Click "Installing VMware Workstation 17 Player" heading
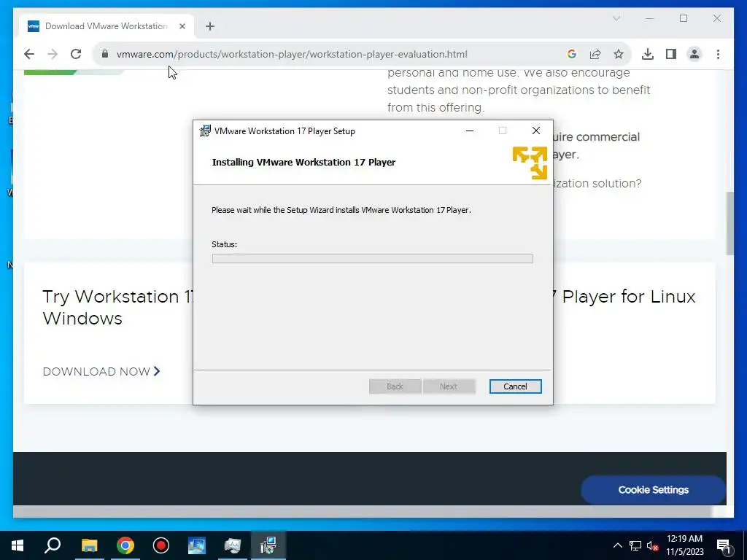The width and height of the screenshot is (747, 560). click(303, 162)
